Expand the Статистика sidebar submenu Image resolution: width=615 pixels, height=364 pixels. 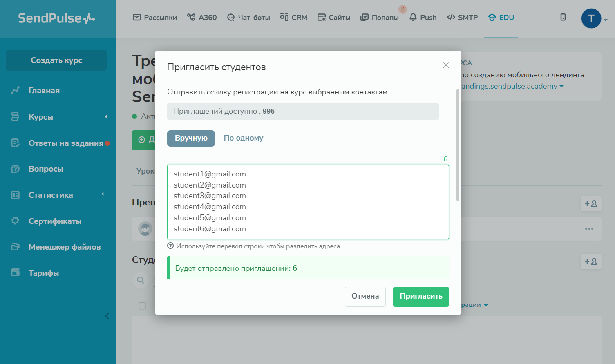click(103, 194)
